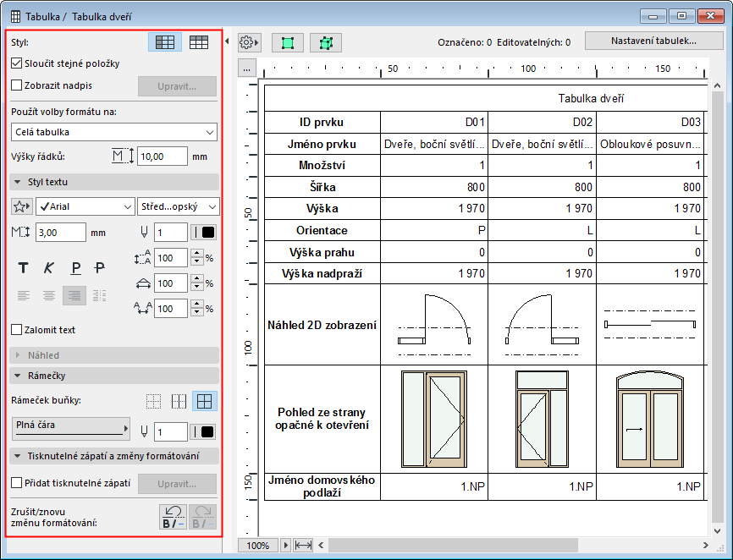Open the Arial font dropdown

click(x=85, y=206)
